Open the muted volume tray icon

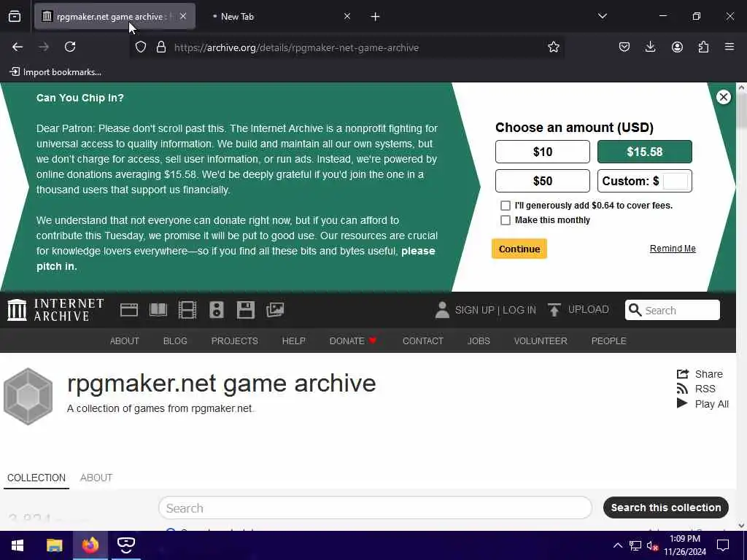point(652,545)
